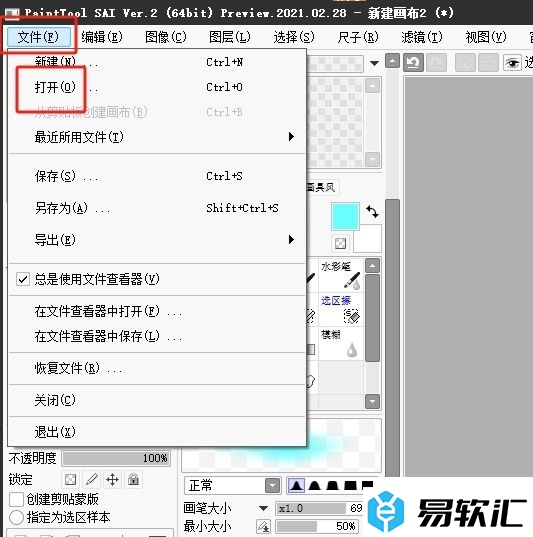Open the 画笔大小 dropdown arrow
Viewport: 533px width, 537px height.
[x=263, y=508]
